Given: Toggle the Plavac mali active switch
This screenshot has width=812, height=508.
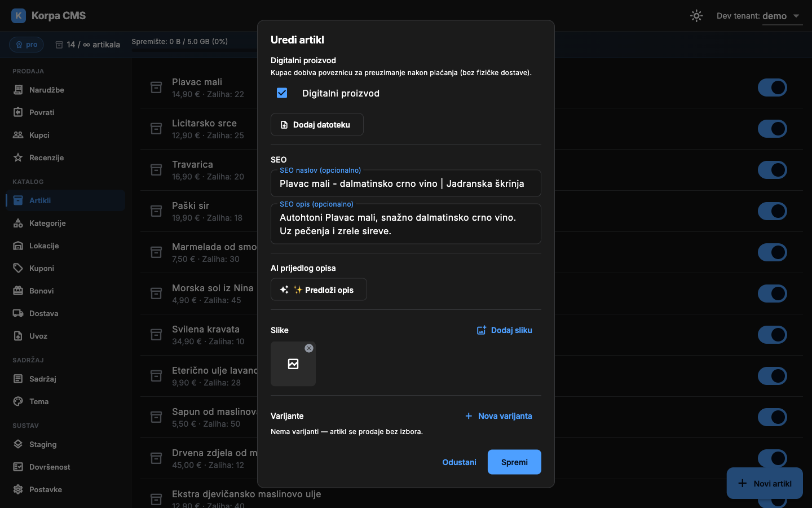Looking at the screenshot, I should [x=773, y=87].
